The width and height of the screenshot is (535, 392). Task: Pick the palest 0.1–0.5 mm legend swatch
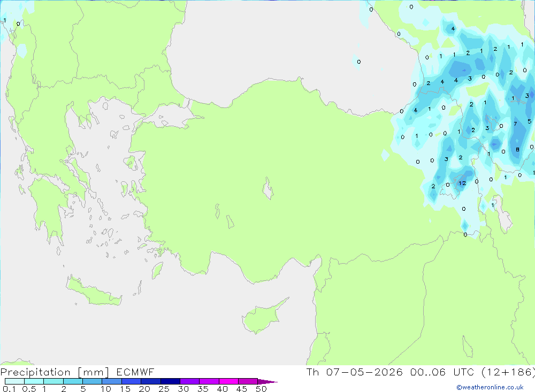tap(14, 381)
